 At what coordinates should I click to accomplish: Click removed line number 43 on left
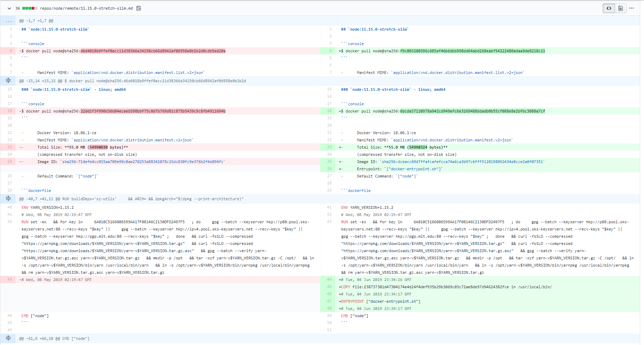point(10,280)
